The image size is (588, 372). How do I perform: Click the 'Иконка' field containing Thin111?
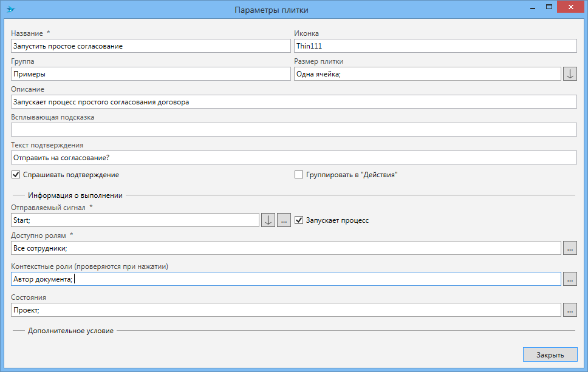(x=435, y=46)
